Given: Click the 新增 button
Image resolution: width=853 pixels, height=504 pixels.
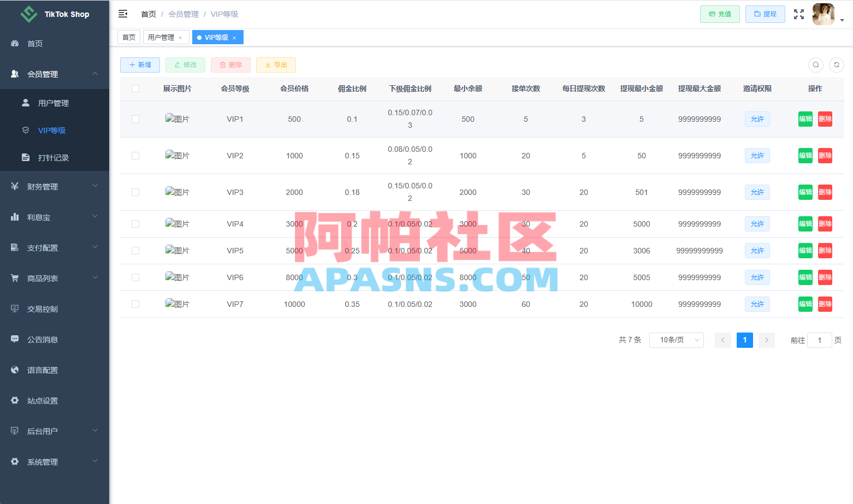Looking at the screenshot, I should click(x=140, y=65).
